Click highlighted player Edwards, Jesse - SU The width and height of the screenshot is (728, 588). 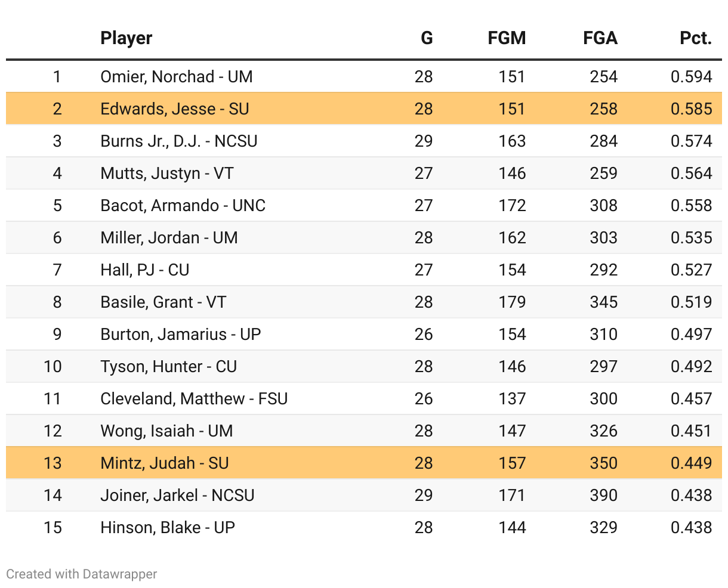click(x=175, y=109)
